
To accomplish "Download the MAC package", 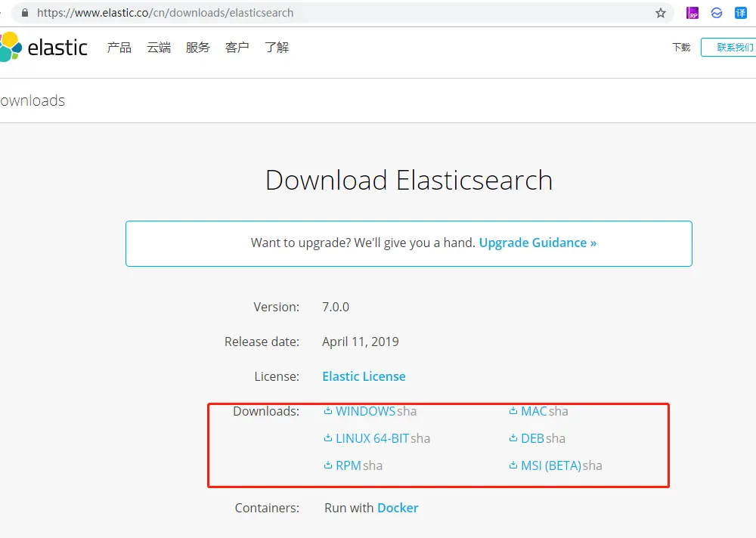I will tap(534, 411).
